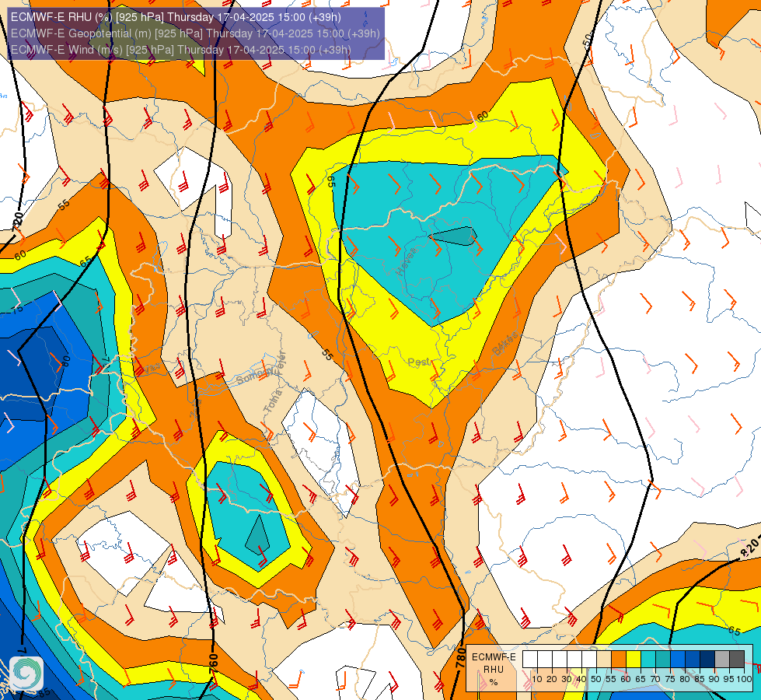Click the ECMWF-E RHU (%) title line
Viewport: 761px width, 700px height.
(176, 17)
